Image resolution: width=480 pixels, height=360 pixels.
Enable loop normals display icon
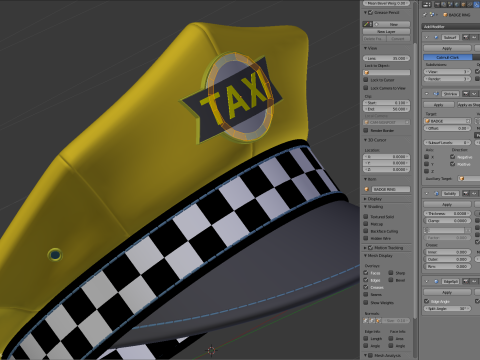372,320
